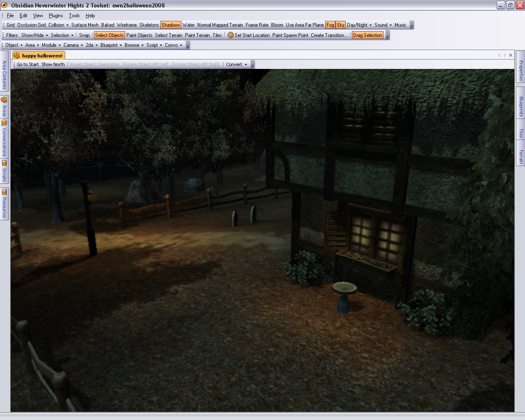Open the Module dropdown menu
This screenshot has width=525, height=420.
click(51, 45)
